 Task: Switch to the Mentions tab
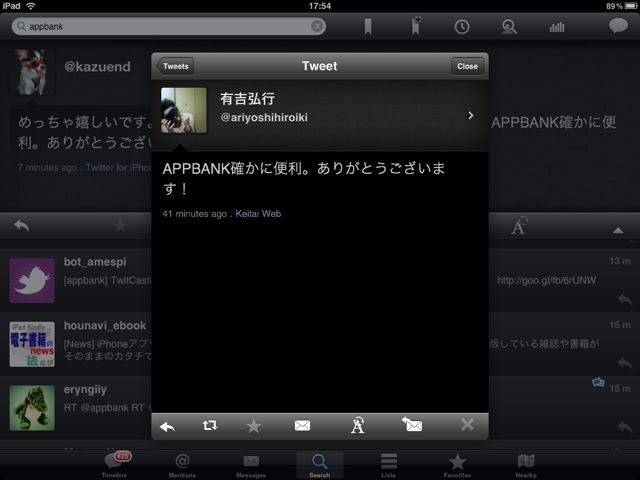pos(182,465)
